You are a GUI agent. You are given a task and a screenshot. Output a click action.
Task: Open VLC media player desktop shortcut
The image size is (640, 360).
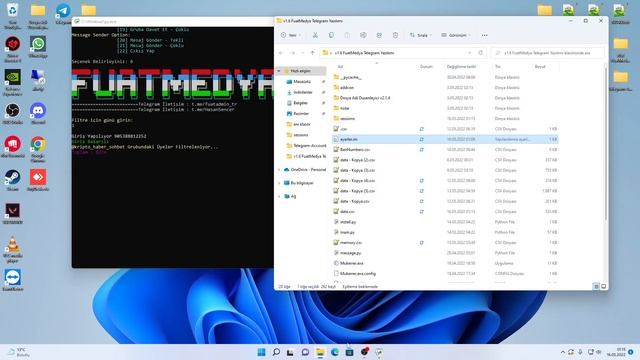pos(13,249)
